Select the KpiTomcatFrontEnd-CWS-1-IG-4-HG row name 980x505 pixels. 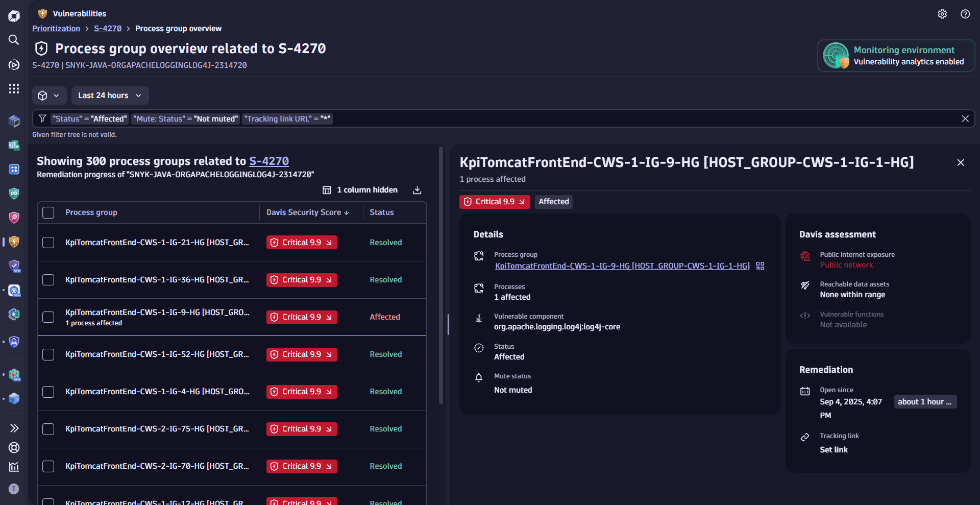pyautogui.click(x=157, y=392)
